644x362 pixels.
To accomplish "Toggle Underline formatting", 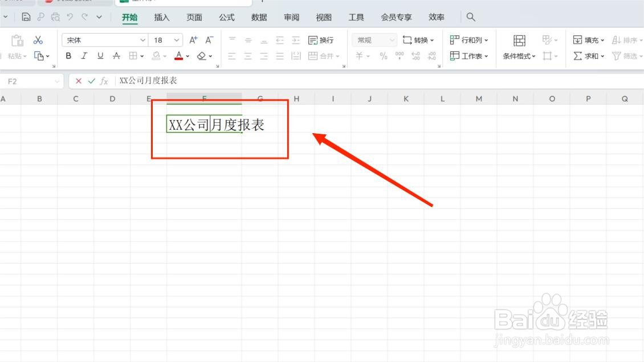I will click(100, 56).
